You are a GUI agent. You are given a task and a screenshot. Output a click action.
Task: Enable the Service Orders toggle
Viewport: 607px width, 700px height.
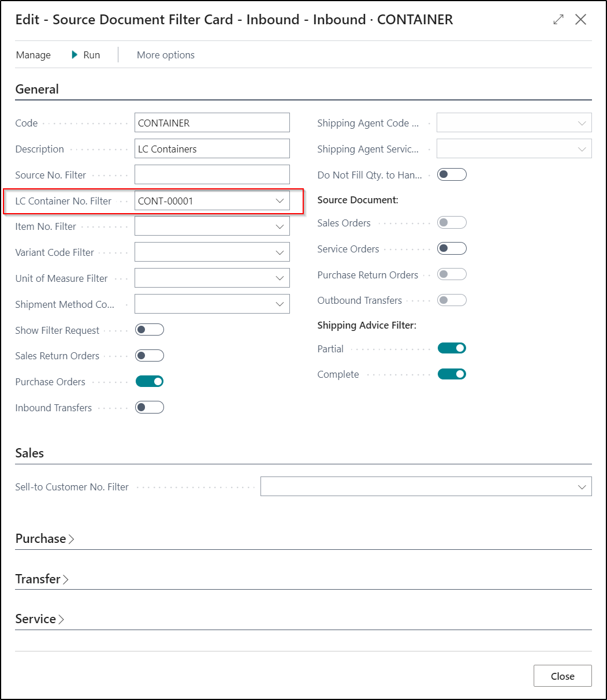(452, 248)
